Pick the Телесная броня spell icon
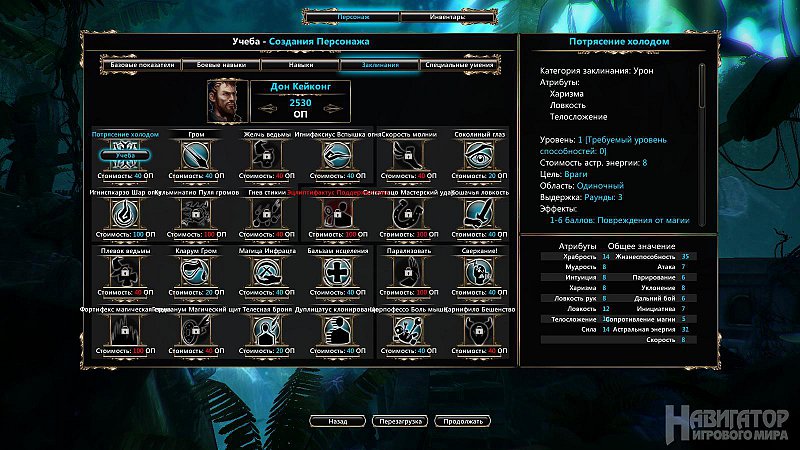Screen dimensions: 800x450 [x=266, y=331]
